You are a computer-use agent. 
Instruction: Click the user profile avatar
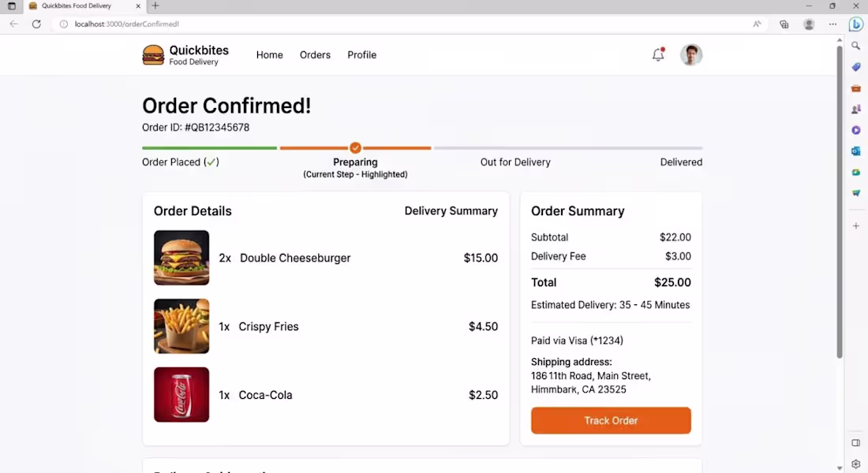click(691, 54)
